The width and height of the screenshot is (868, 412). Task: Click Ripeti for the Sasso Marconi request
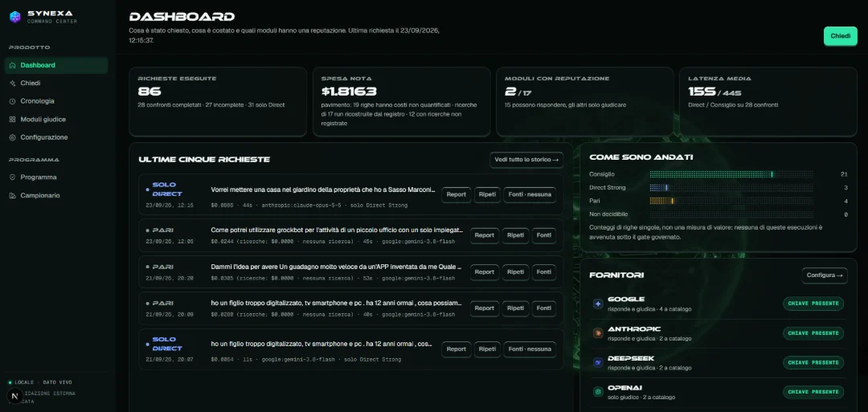487,195
